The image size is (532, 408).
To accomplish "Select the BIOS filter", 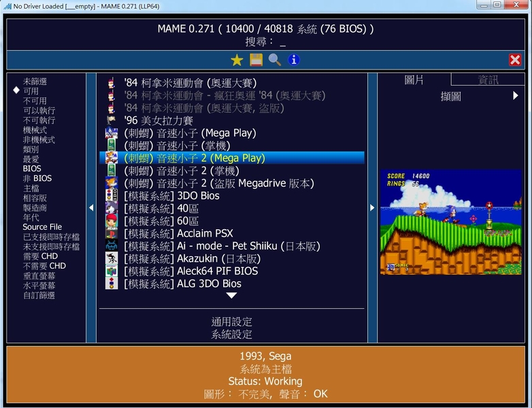I will point(32,169).
